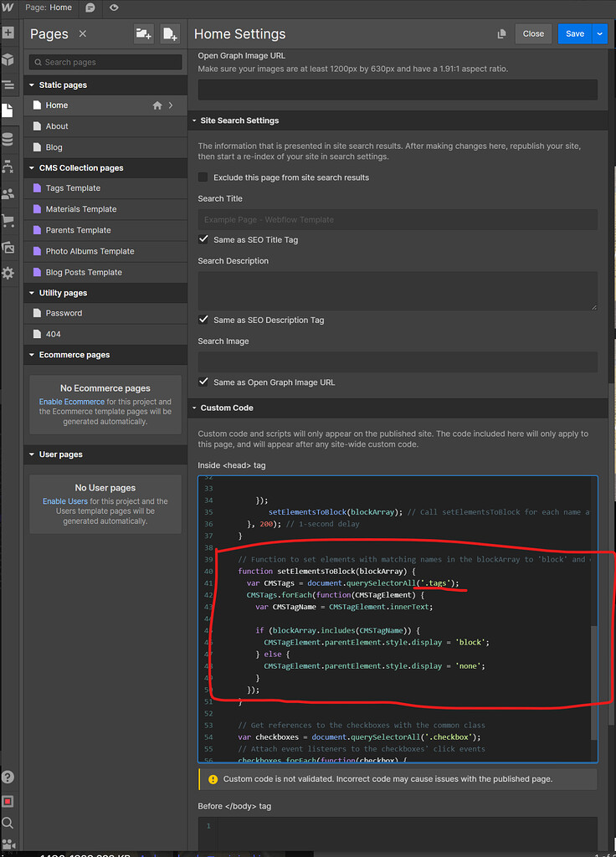Click the Save button
Viewport: 616px width, 857px height.
click(574, 33)
